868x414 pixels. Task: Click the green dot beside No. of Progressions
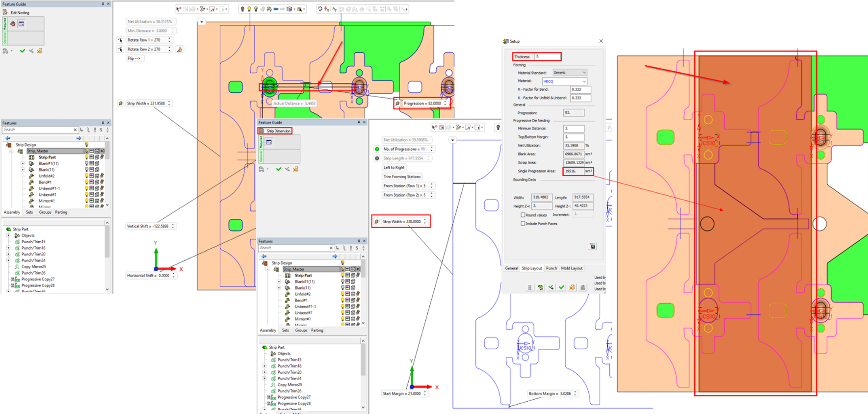pyautogui.click(x=377, y=149)
